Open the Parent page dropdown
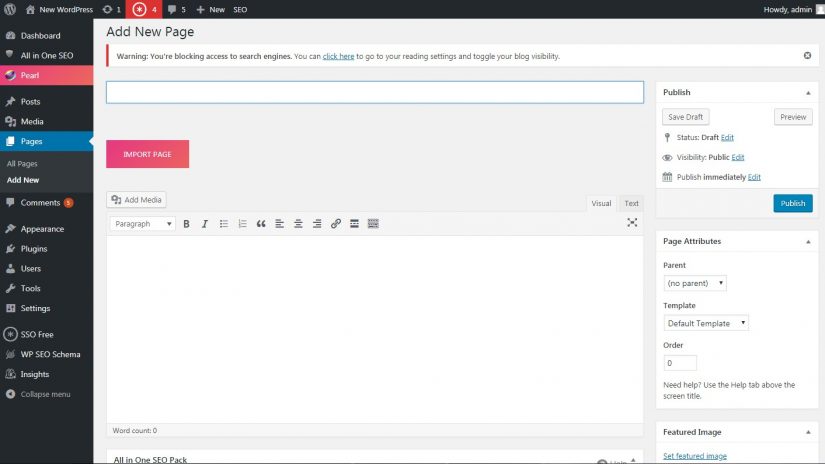The image size is (825, 464). [695, 283]
